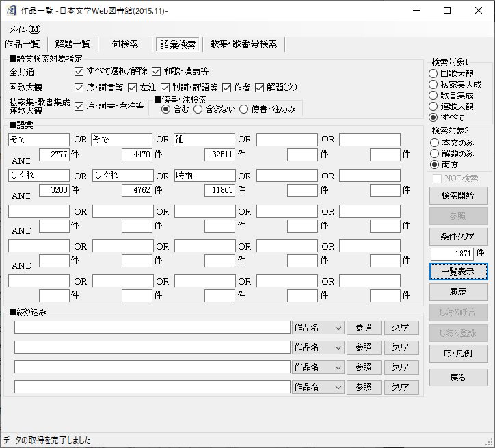Select the 含む radio option
The image size is (495, 448).
point(165,109)
